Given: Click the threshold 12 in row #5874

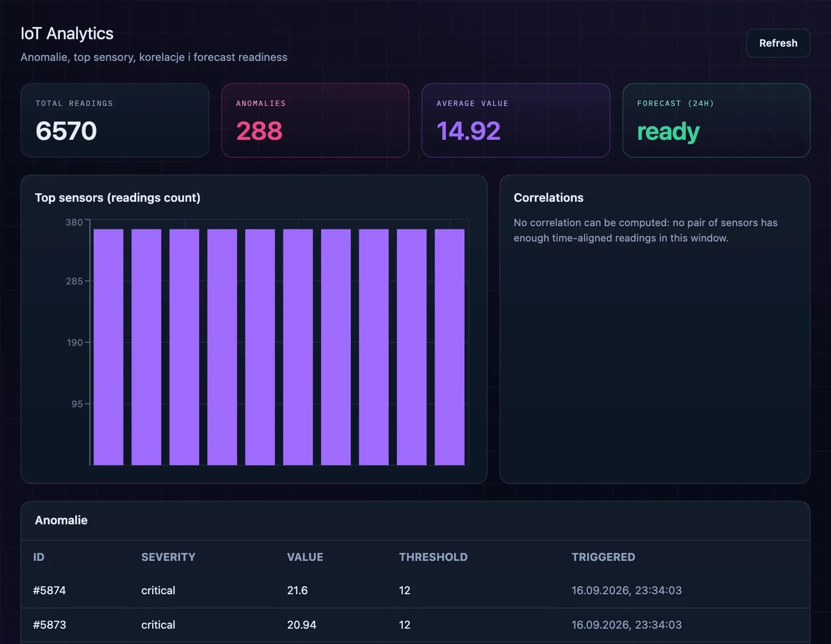Looking at the screenshot, I should click(405, 591).
